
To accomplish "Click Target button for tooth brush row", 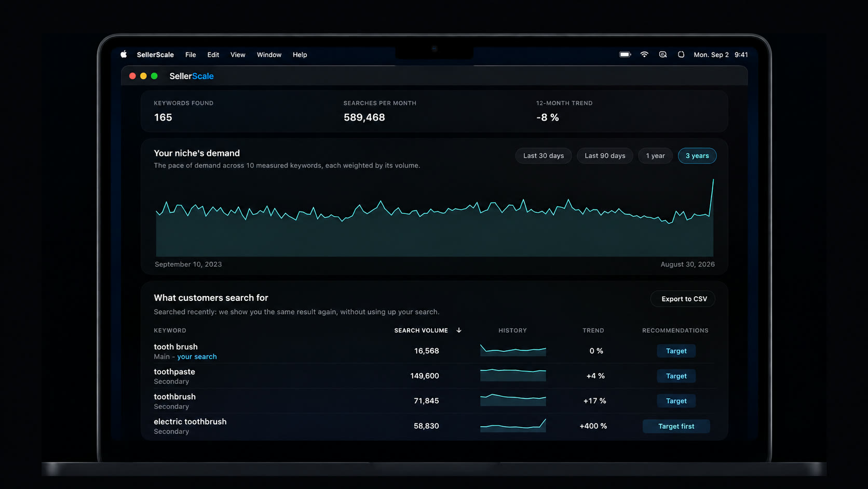I will (676, 351).
